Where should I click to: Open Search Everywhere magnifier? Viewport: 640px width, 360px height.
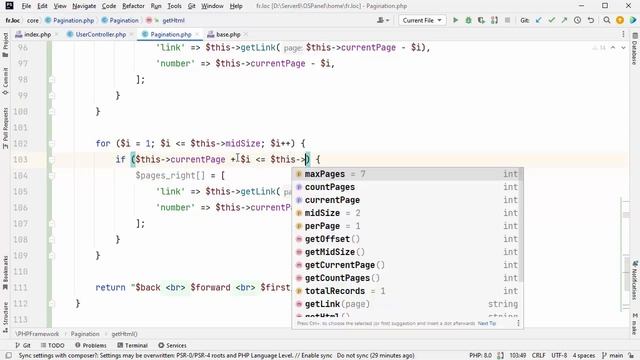[x=607, y=20]
